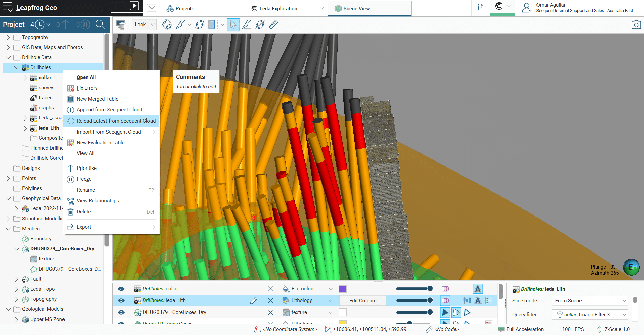Open Lithology colouring dropdown for leda_Lith
Image resolution: width=644 pixels, height=335 pixels.
click(331, 301)
